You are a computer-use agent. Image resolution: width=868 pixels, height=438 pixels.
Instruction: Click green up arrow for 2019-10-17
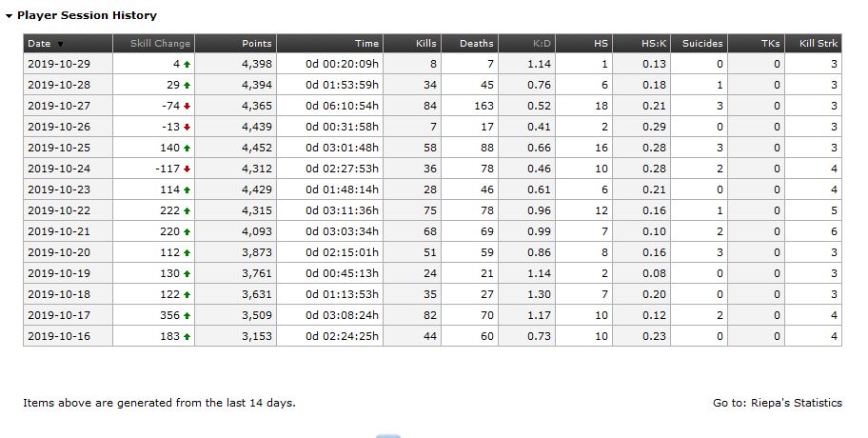pyautogui.click(x=187, y=315)
